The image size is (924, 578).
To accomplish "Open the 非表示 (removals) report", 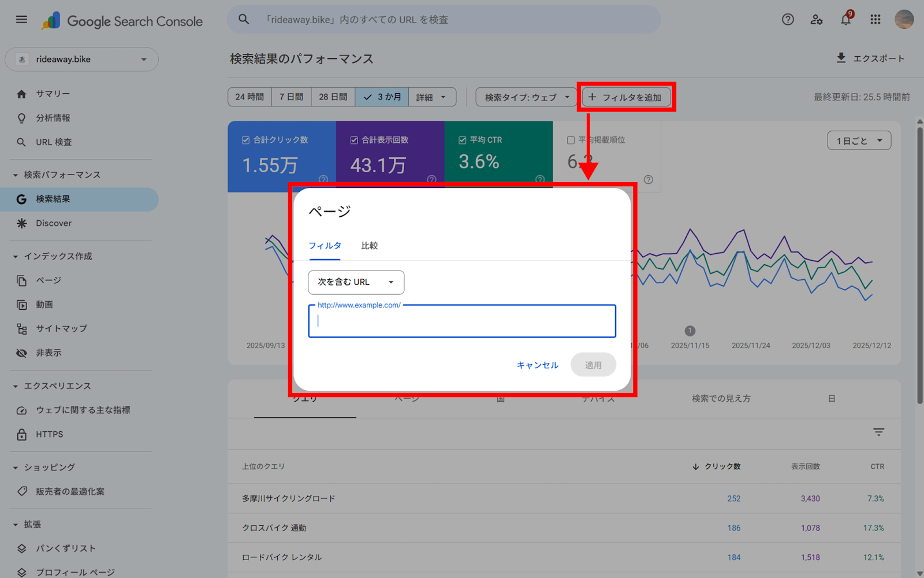I will (x=48, y=353).
